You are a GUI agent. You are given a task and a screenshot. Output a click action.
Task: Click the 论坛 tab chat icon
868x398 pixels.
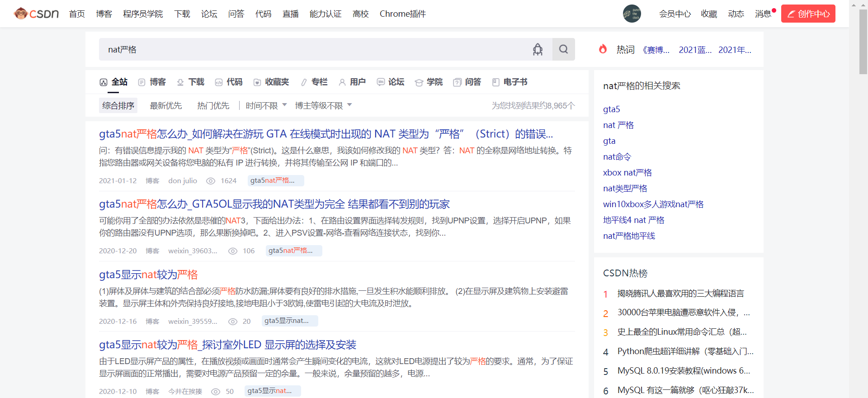(x=381, y=82)
